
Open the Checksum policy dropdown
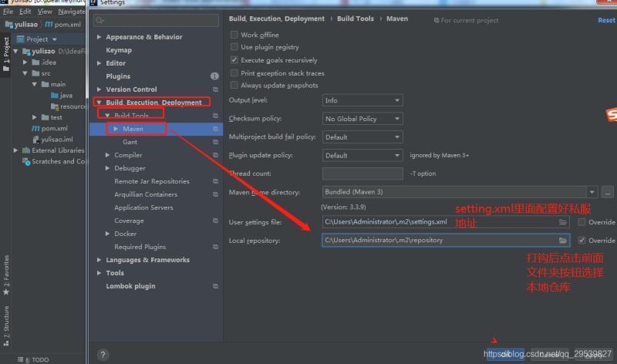point(362,119)
